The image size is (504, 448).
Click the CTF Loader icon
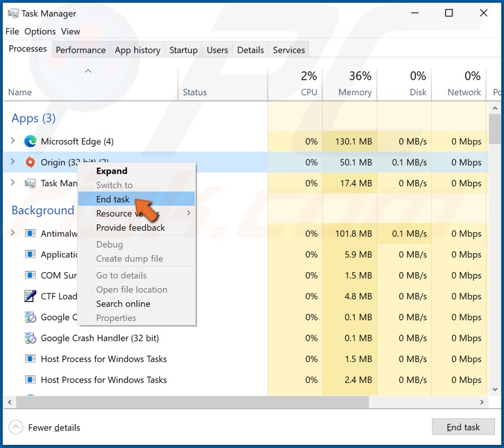[x=30, y=296]
